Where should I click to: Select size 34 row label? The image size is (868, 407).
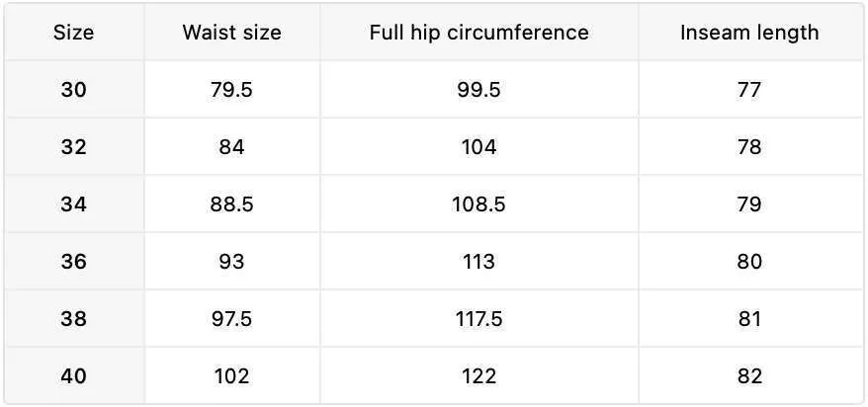point(73,204)
